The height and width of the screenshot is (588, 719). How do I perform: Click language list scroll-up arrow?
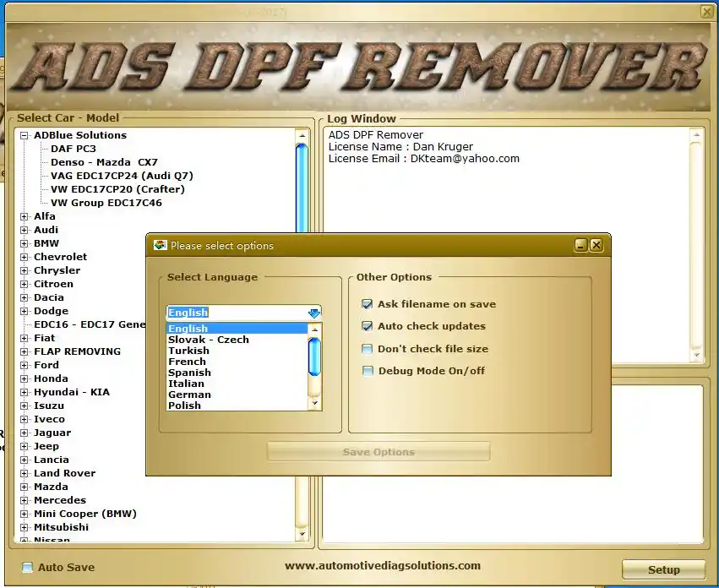click(314, 329)
